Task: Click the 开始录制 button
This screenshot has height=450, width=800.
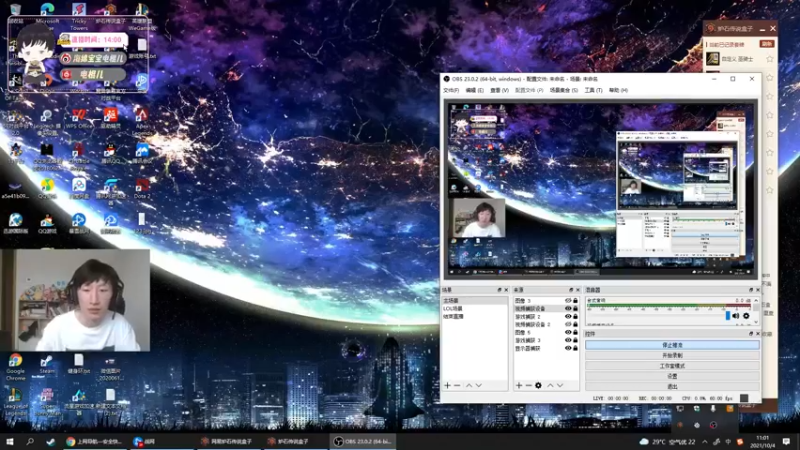Action: coord(672,356)
